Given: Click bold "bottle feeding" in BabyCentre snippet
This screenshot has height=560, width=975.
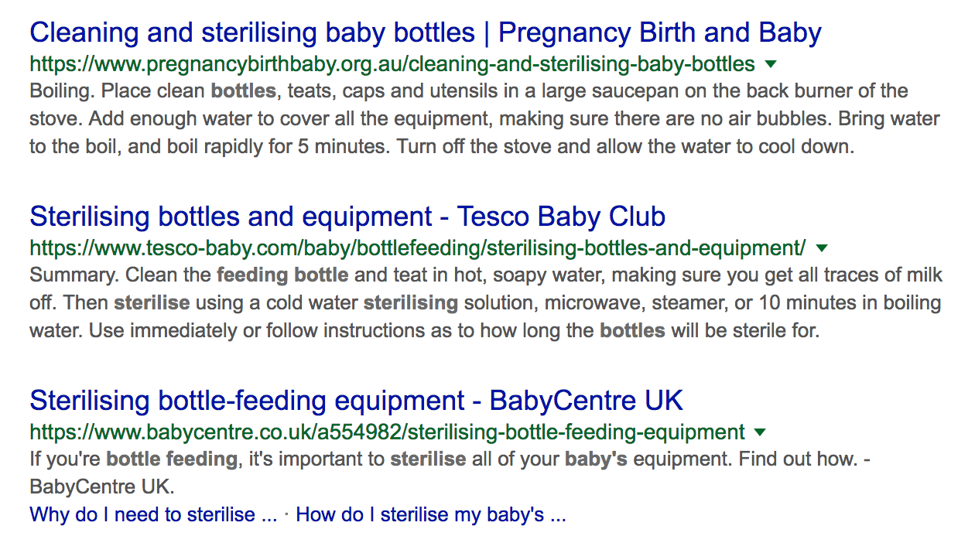Looking at the screenshot, I should click(x=172, y=459).
